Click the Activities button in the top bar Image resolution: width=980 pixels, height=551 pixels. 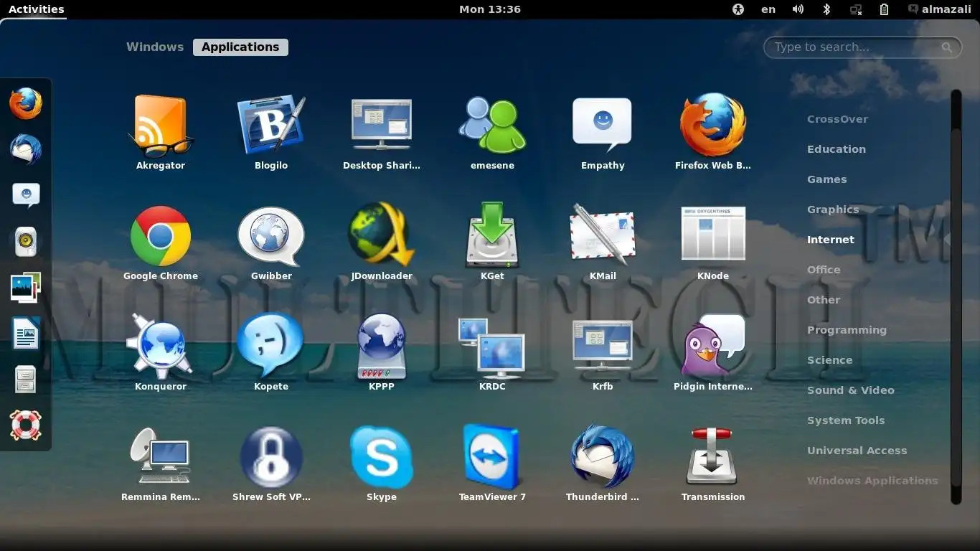pyautogui.click(x=36, y=9)
